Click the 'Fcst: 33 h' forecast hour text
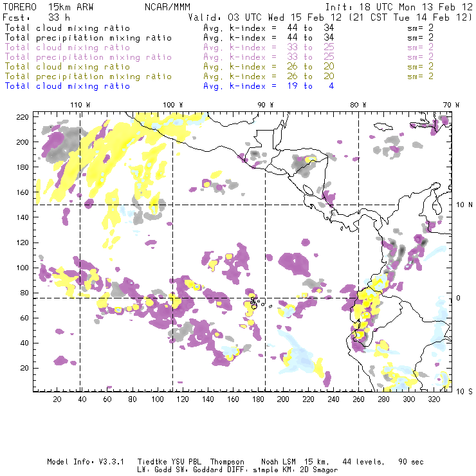Viewport: 476px width, 476px height. coord(36,17)
